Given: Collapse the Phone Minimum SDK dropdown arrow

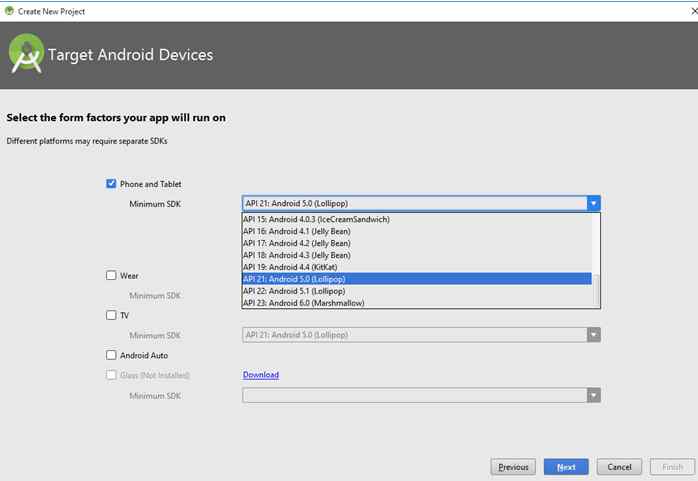Looking at the screenshot, I should (x=594, y=203).
